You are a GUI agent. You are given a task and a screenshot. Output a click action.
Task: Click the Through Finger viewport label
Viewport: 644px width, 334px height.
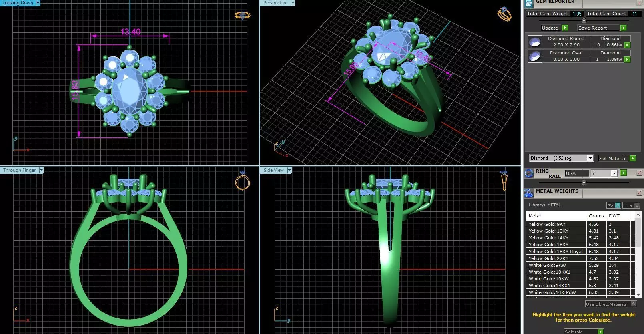tap(20, 170)
